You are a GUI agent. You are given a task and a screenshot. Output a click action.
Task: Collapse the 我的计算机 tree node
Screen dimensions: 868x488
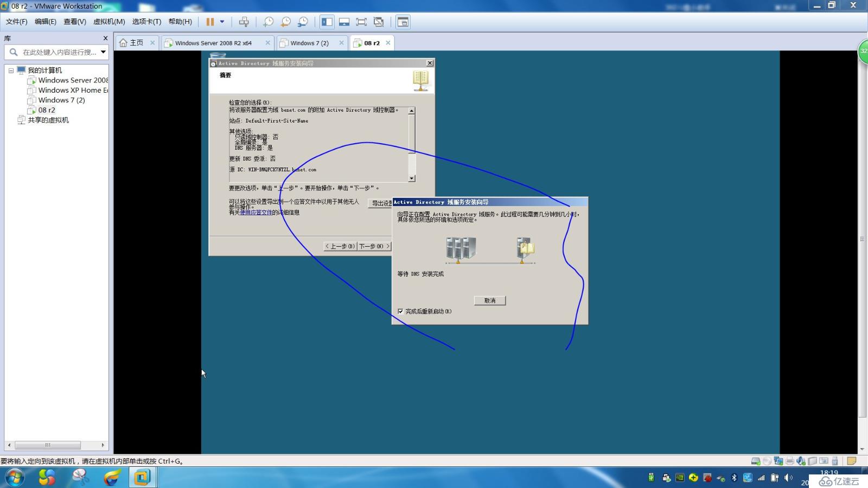11,70
